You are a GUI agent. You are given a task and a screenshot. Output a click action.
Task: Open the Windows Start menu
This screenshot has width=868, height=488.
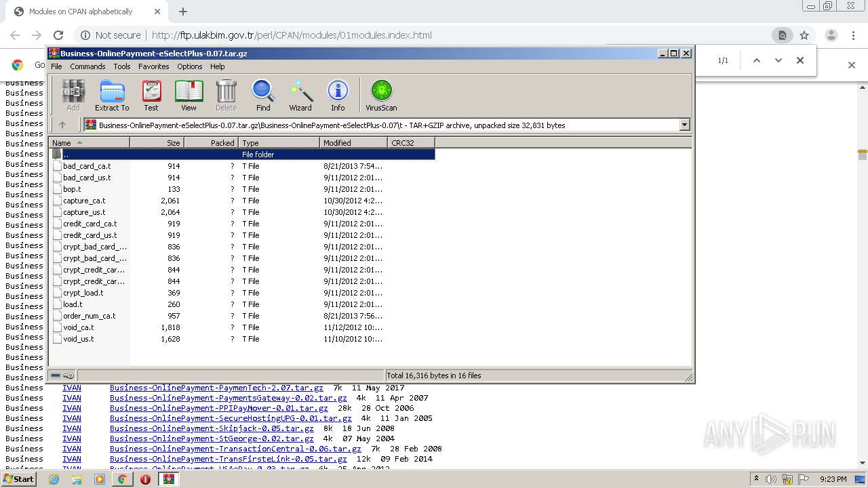19,479
